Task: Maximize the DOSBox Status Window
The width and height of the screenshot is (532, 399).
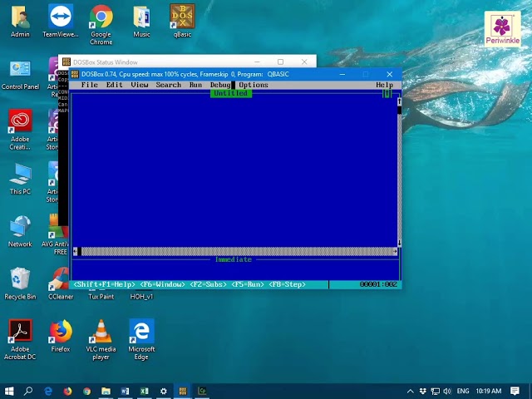Action: 280,62
